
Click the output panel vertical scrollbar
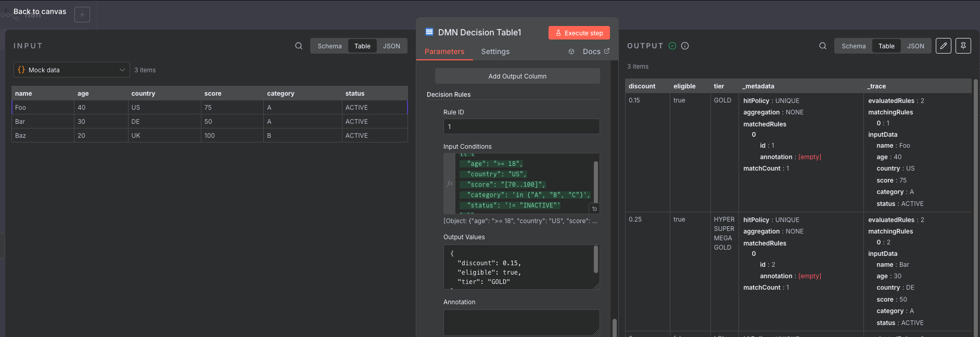(975, 208)
